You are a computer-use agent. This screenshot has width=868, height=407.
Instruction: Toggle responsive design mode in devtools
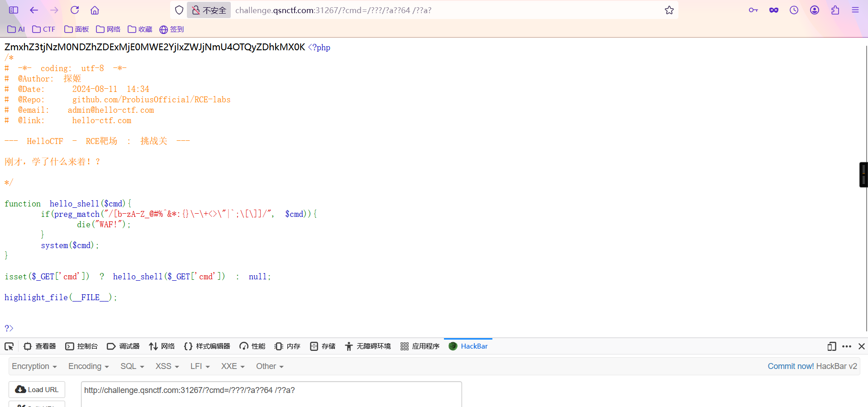[x=831, y=346]
